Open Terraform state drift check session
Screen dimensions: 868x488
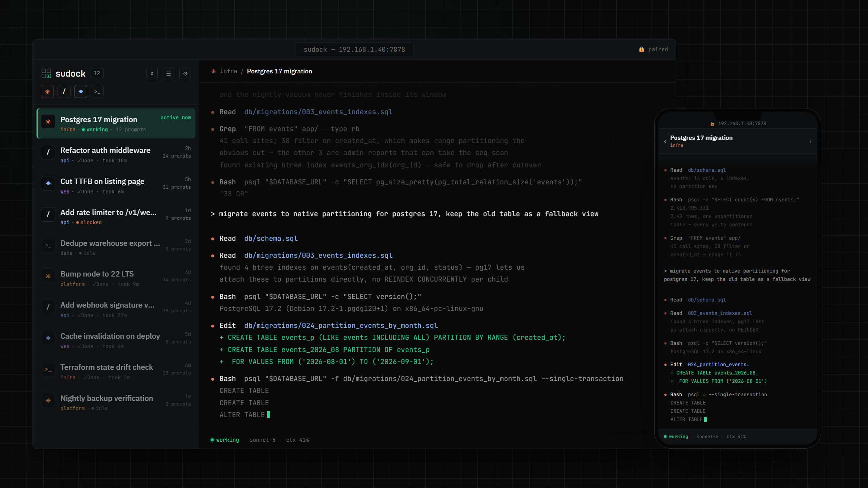click(x=116, y=372)
